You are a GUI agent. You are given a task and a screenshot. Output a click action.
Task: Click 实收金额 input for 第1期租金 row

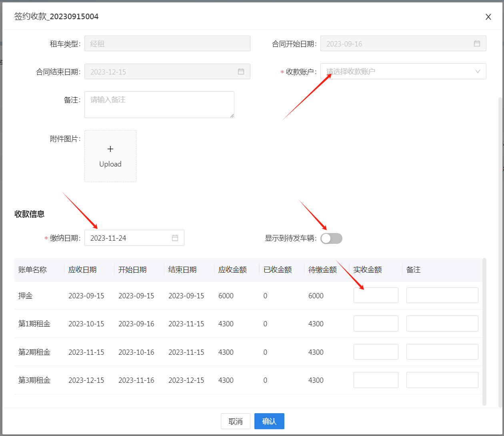[376, 323]
